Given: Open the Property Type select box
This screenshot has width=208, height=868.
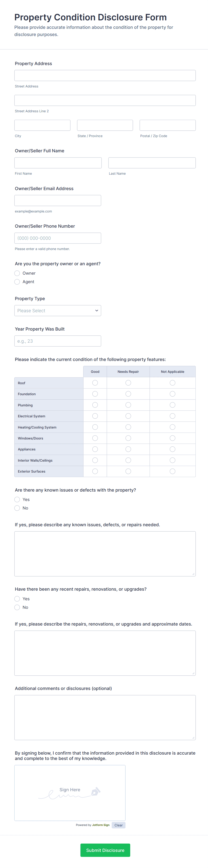Looking at the screenshot, I should pos(57,311).
